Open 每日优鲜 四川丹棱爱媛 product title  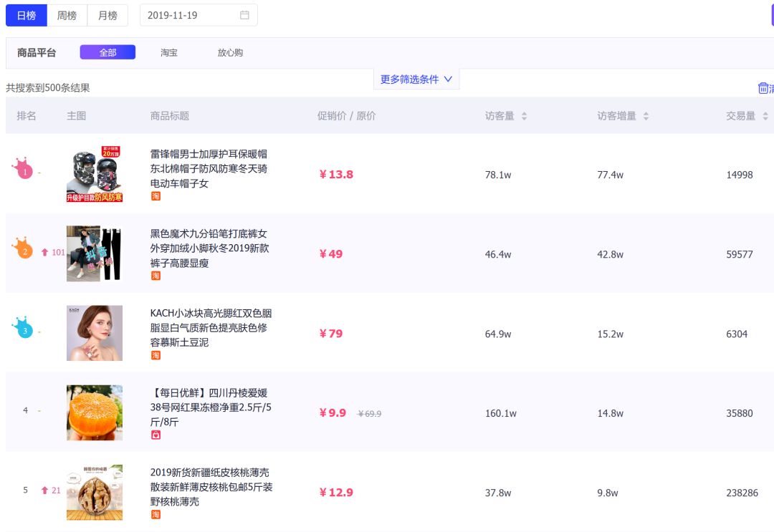(x=211, y=407)
